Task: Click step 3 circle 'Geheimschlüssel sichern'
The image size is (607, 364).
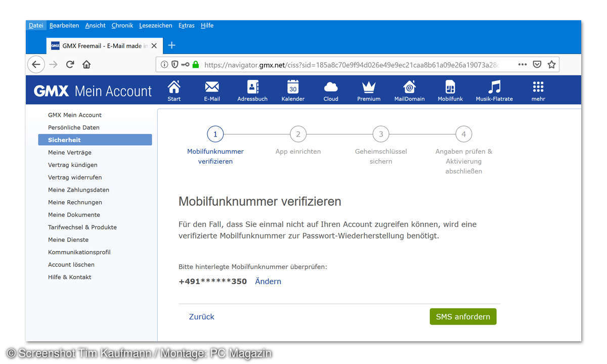Action: 381,134
